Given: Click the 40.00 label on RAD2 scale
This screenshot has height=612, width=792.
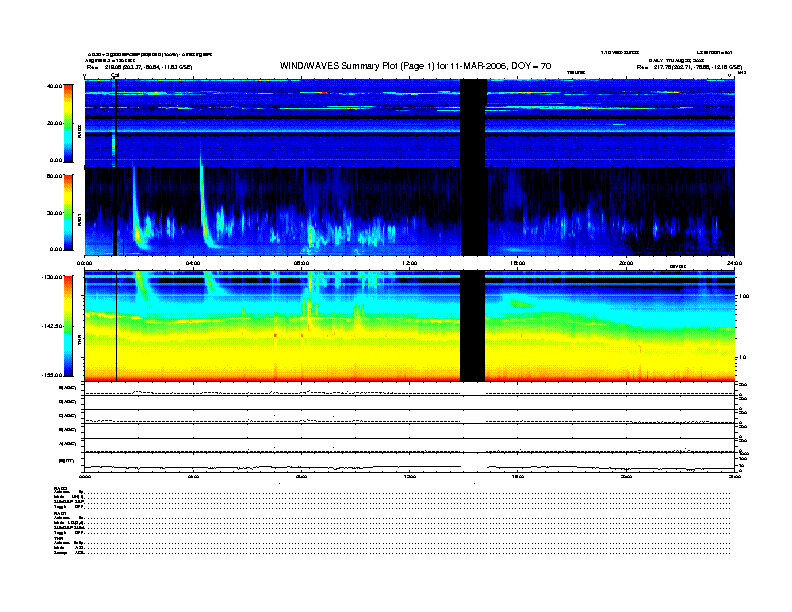Looking at the screenshot, I should click(x=54, y=86).
